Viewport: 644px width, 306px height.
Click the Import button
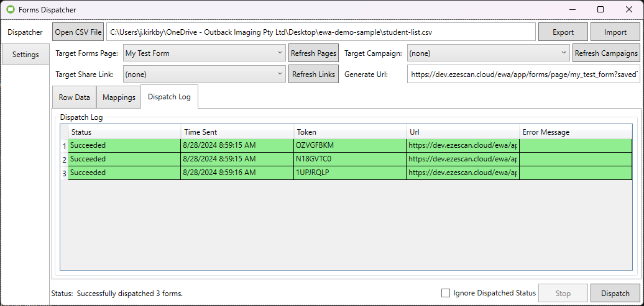pos(615,32)
